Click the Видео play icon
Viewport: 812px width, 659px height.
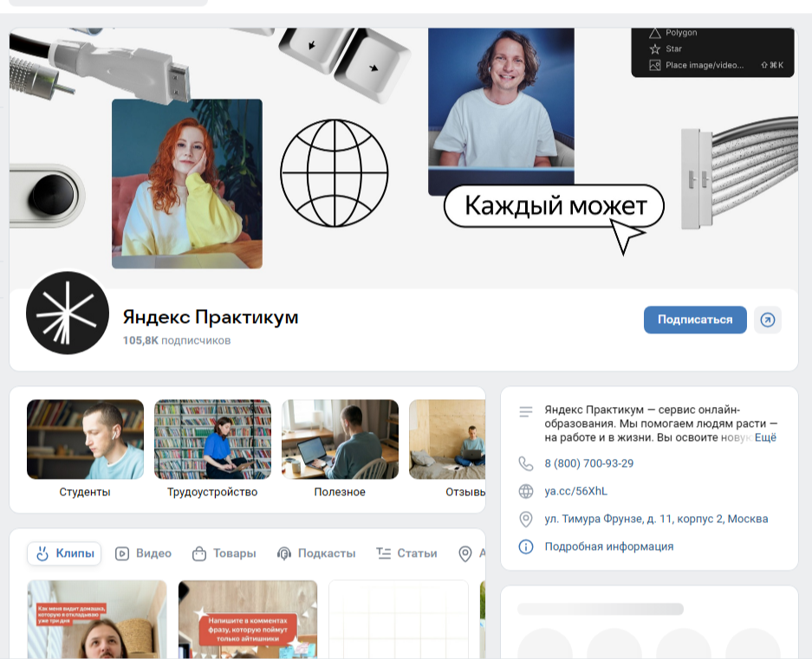[122, 554]
